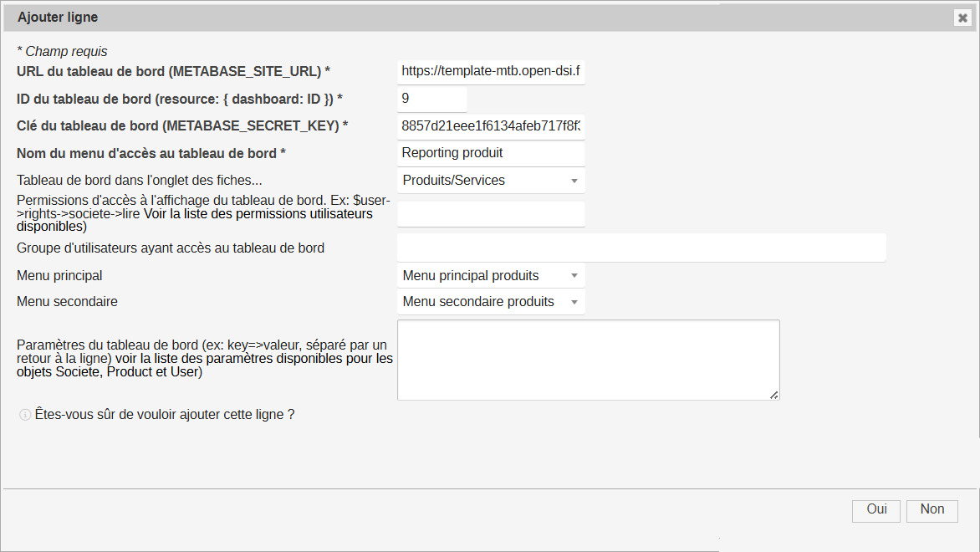Expand the Menu principal produits dropdown

pos(491,276)
